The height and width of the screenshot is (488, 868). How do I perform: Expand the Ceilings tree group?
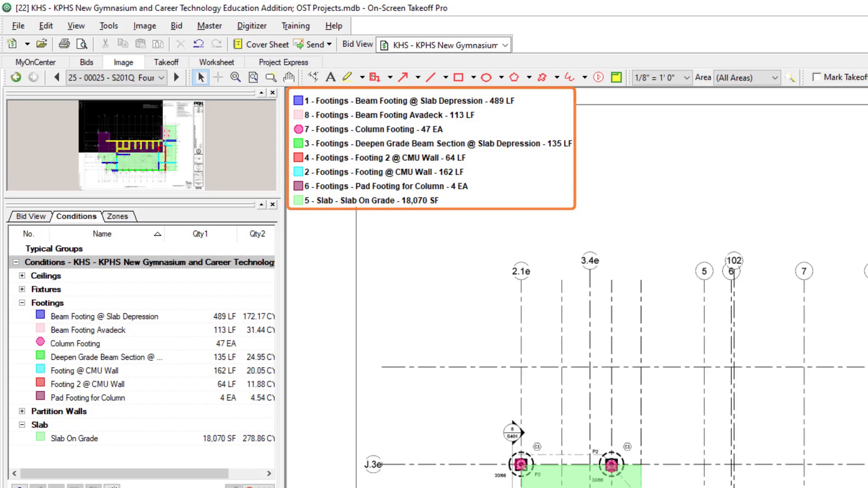22,276
